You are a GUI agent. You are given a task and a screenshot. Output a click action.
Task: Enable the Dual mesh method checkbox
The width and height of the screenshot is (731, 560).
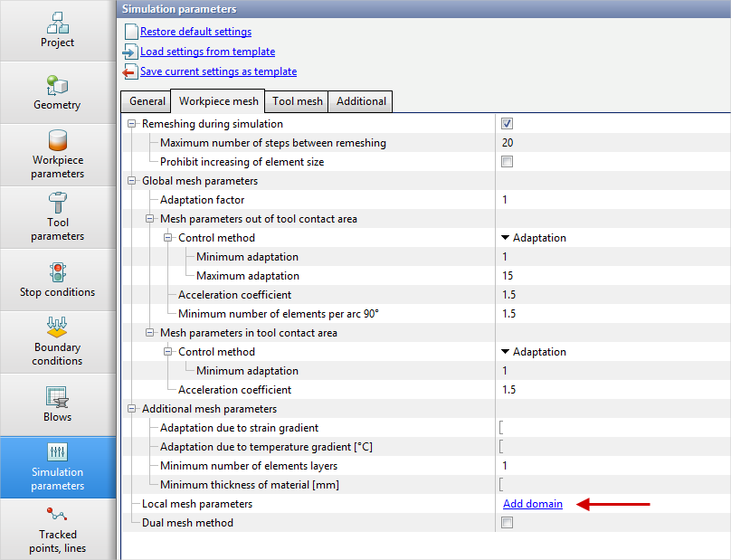tap(507, 523)
